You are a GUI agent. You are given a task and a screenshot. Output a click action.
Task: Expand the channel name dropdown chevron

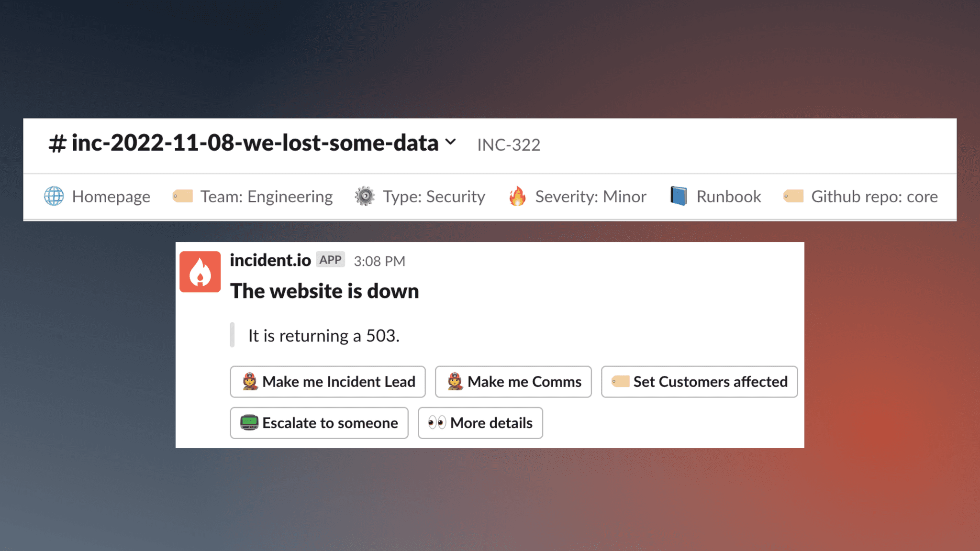point(450,142)
